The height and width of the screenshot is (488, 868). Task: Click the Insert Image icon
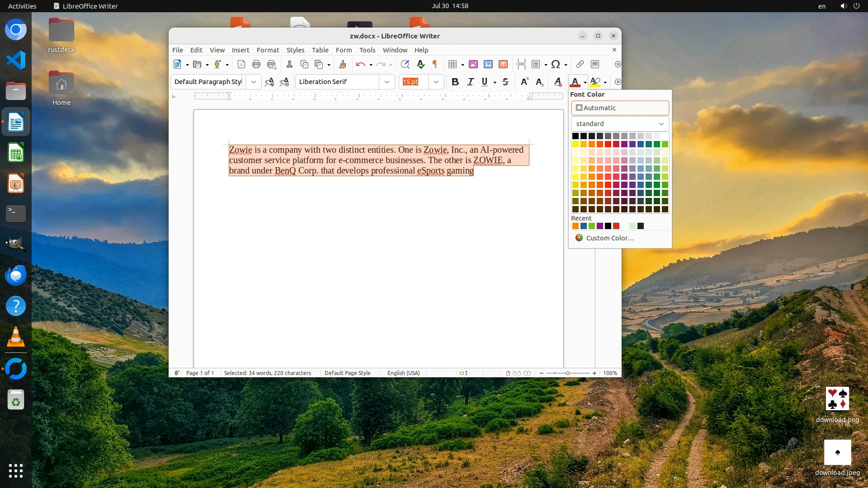coord(473,64)
